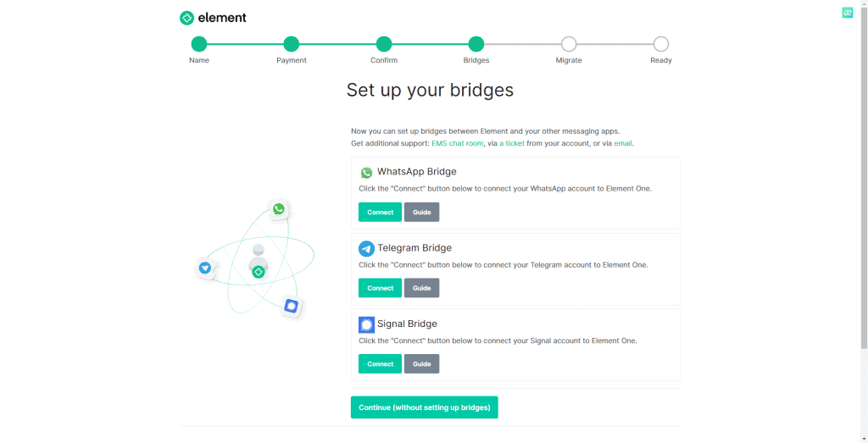Open the Telegram Bridge Guide
Viewport: 868px width, 443px height.
422,288
